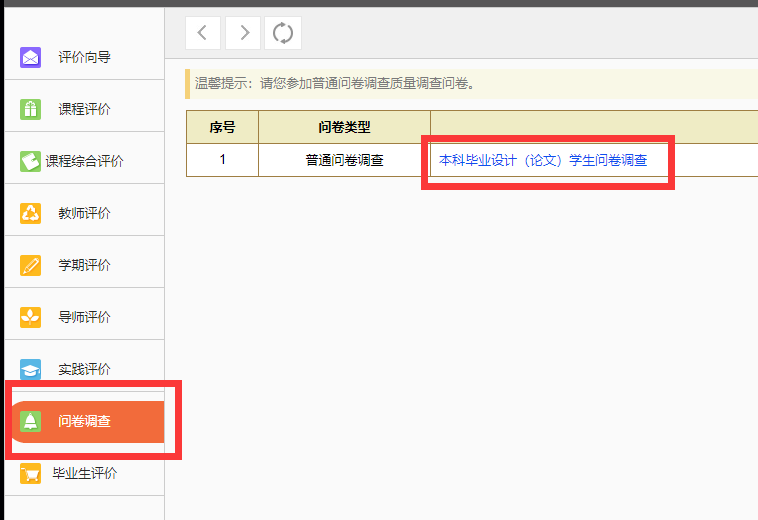Click the row number 1 cell
The width and height of the screenshot is (758, 520).
(222, 159)
